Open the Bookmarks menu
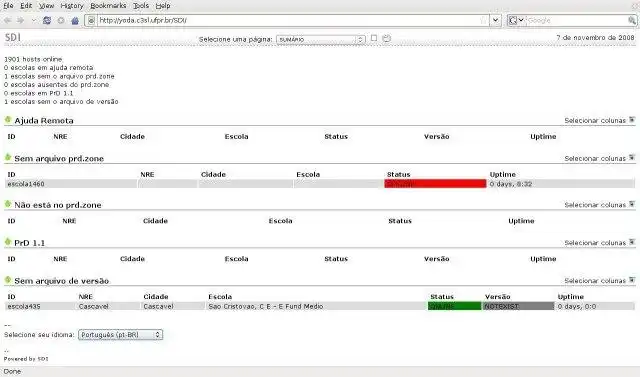This screenshot has width=640, height=377. (108, 6)
